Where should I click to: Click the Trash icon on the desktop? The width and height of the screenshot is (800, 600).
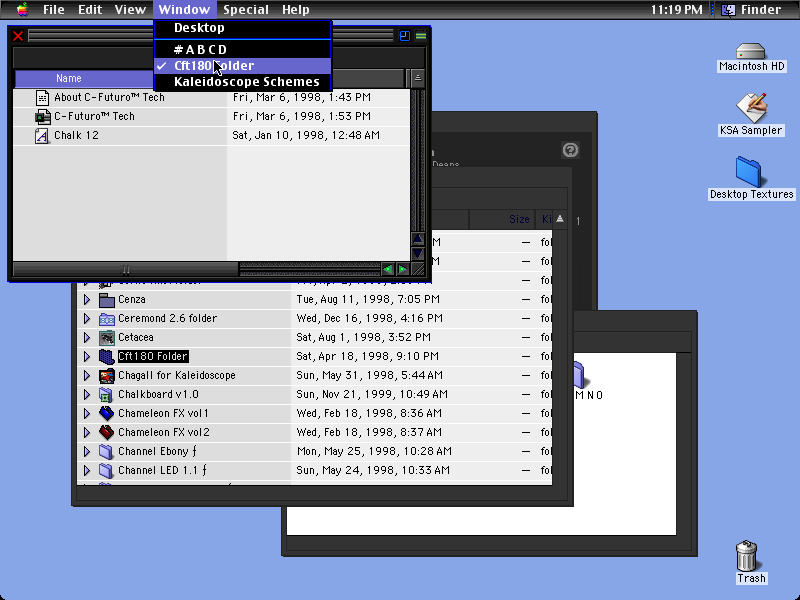pos(746,556)
